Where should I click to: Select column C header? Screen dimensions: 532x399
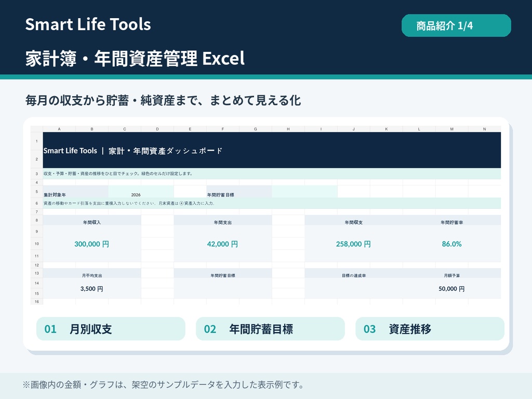[125, 129]
